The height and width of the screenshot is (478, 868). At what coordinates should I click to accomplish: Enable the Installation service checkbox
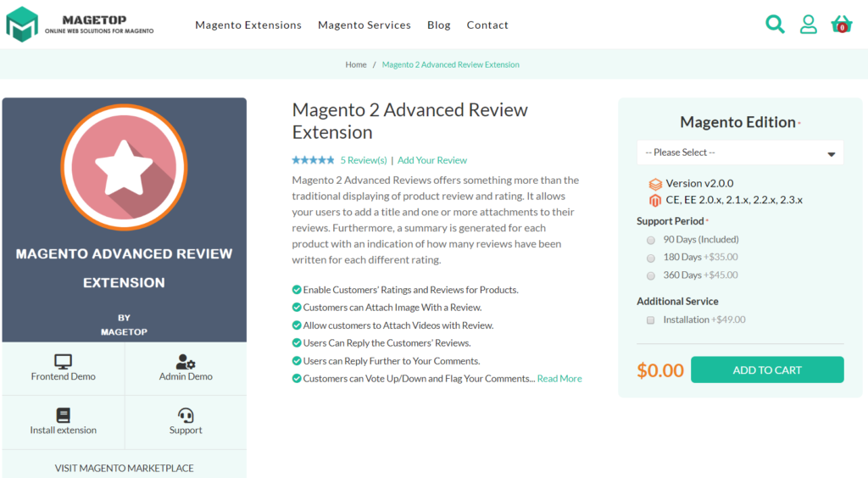651,320
